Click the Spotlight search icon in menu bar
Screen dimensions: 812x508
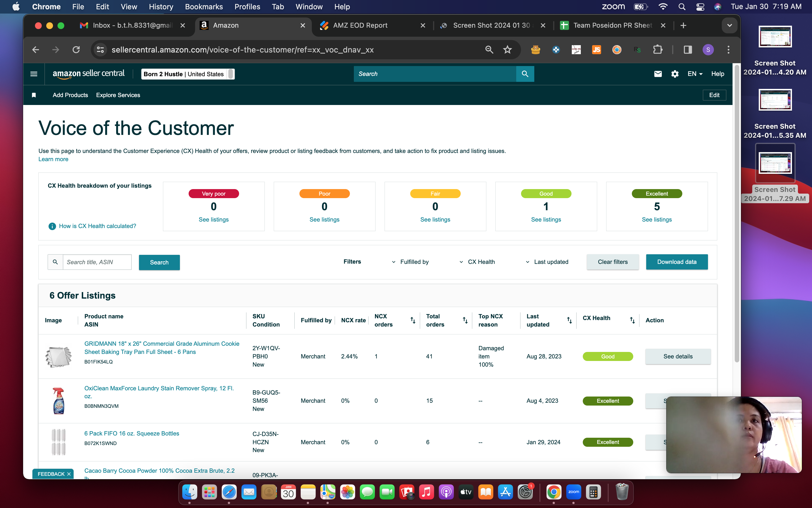point(682,7)
